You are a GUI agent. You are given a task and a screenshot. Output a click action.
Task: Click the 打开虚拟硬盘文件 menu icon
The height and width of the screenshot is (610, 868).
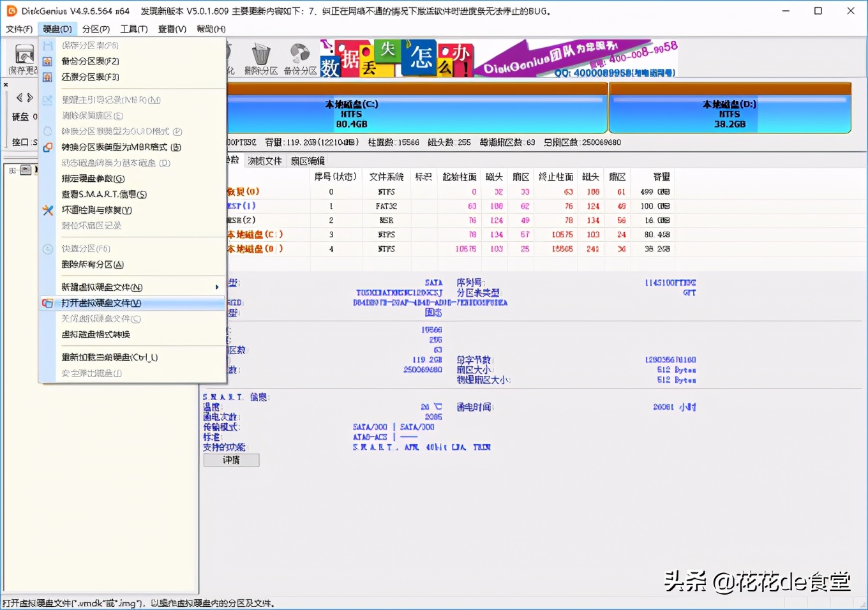coord(48,303)
